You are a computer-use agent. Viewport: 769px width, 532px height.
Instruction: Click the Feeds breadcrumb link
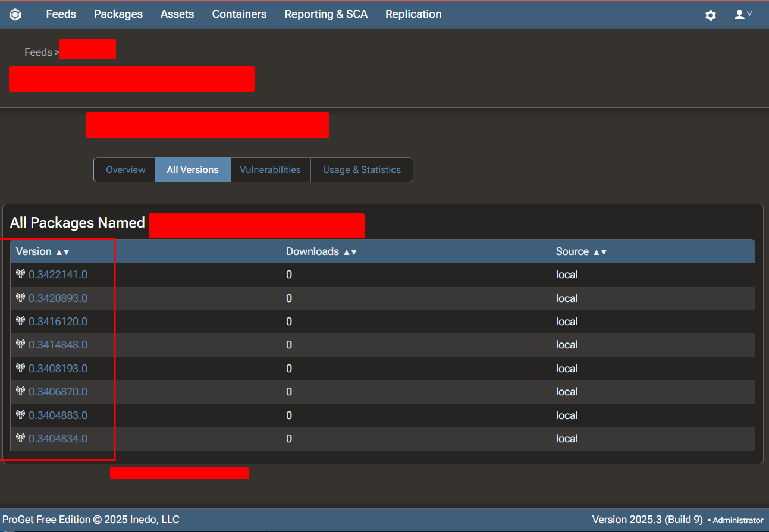[x=38, y=52]
